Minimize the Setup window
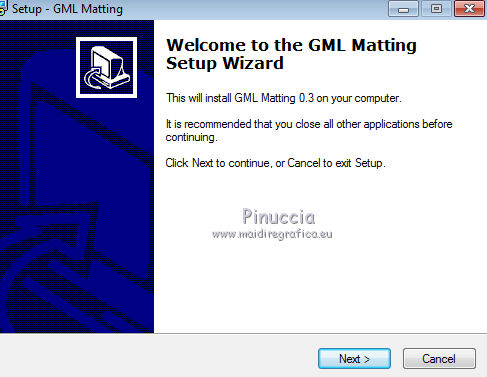This screenshot has height=377, width=487. [403, 9]
